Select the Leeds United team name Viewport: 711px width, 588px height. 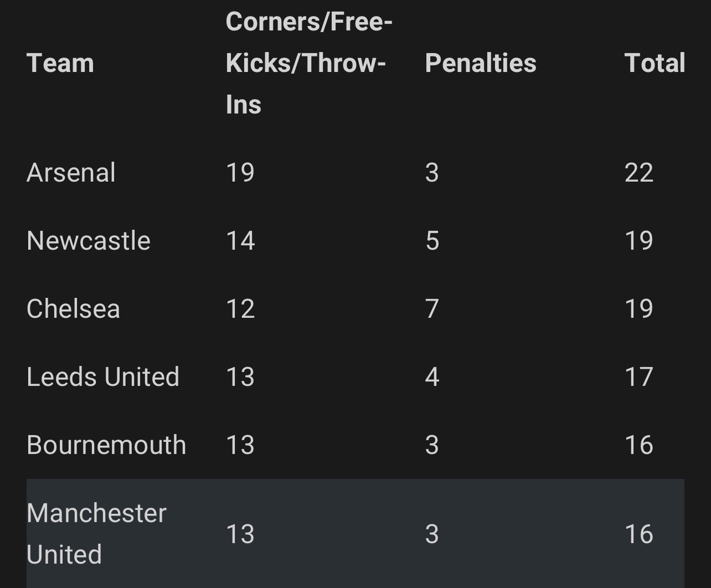click(102, 376)
